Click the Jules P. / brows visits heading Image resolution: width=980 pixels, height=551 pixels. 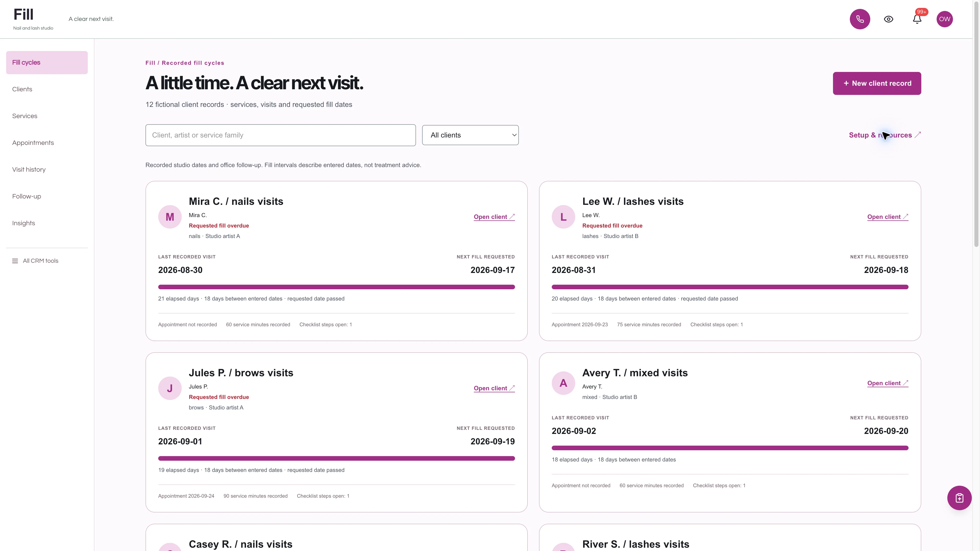[241, 373]
